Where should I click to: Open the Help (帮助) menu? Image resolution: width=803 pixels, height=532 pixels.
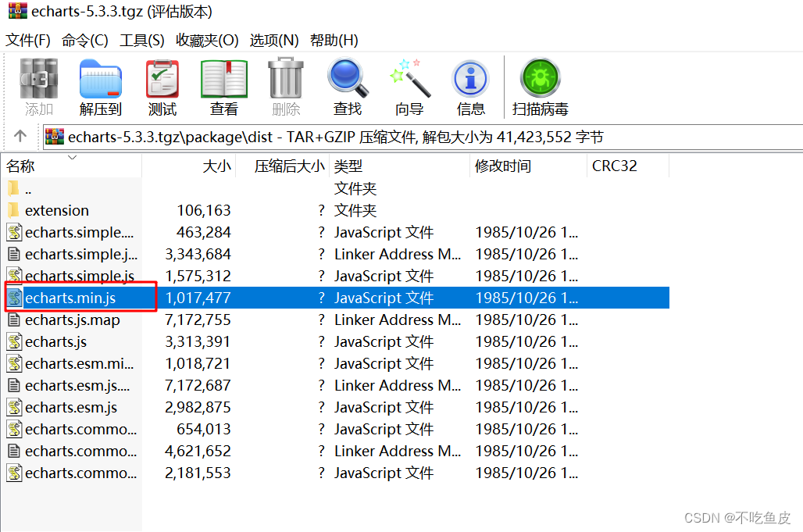[334, 40]
